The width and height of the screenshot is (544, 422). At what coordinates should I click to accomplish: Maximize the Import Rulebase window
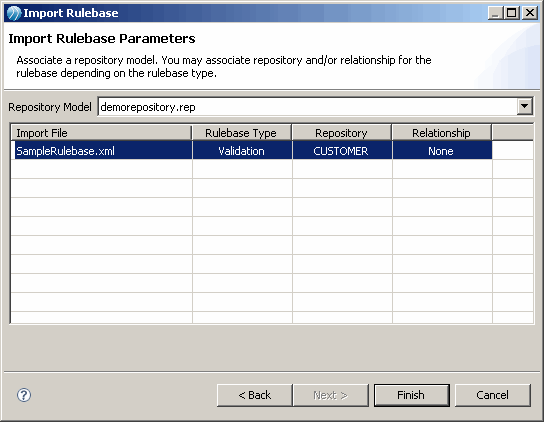(x=511, y=13)
